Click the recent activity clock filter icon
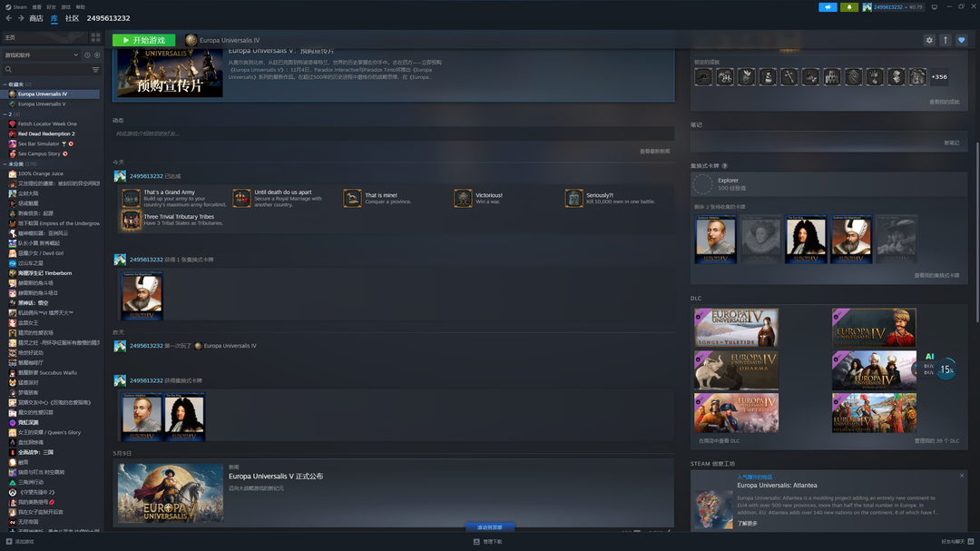The image size is (980, 551). pyautogui.click(x=87, y=55)
